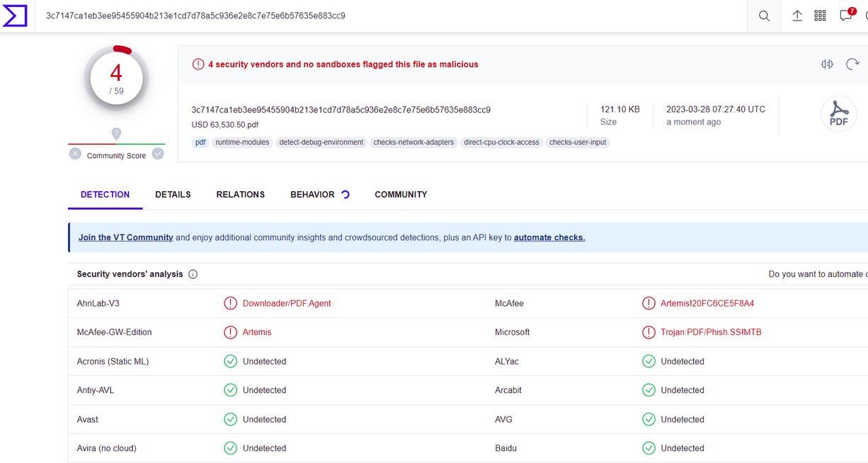Click the green check icon for AVG
Image resolution: width=868 pixels, height=463 pixels.
649,419
